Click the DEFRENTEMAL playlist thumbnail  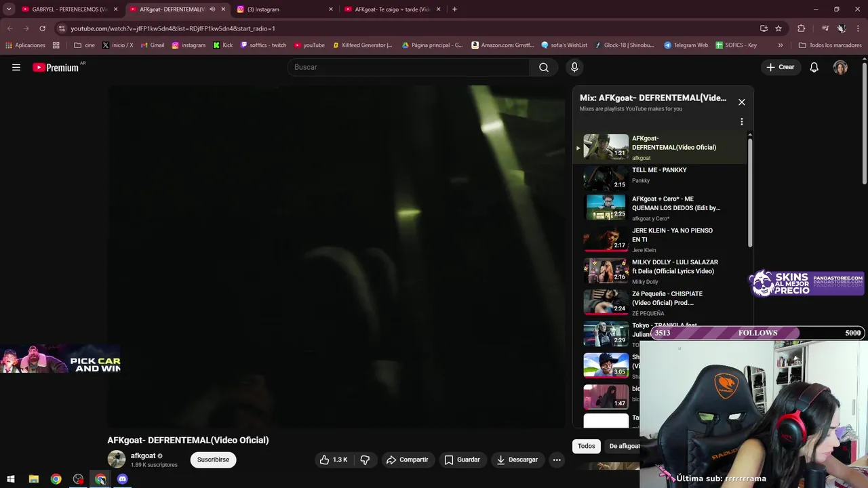[x=606, y=146]
